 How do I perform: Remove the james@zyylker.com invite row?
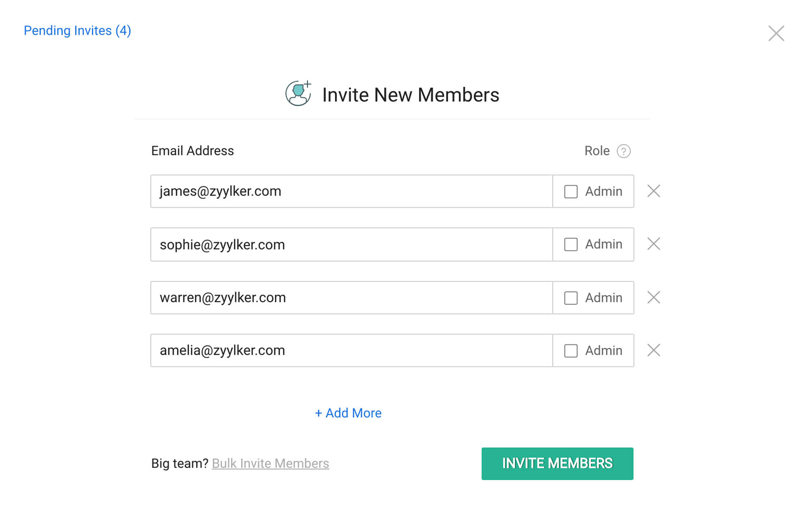coord(653,191)
